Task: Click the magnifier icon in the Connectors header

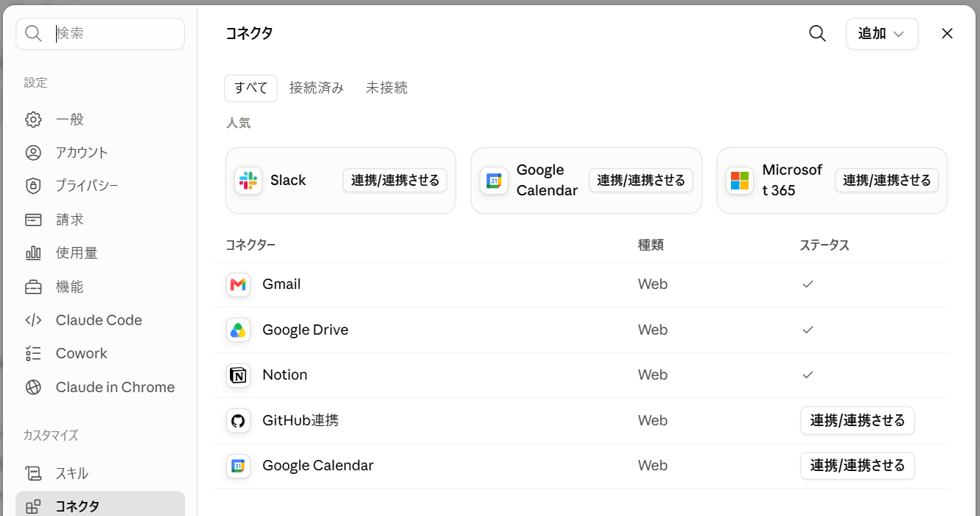Action: 817,33
